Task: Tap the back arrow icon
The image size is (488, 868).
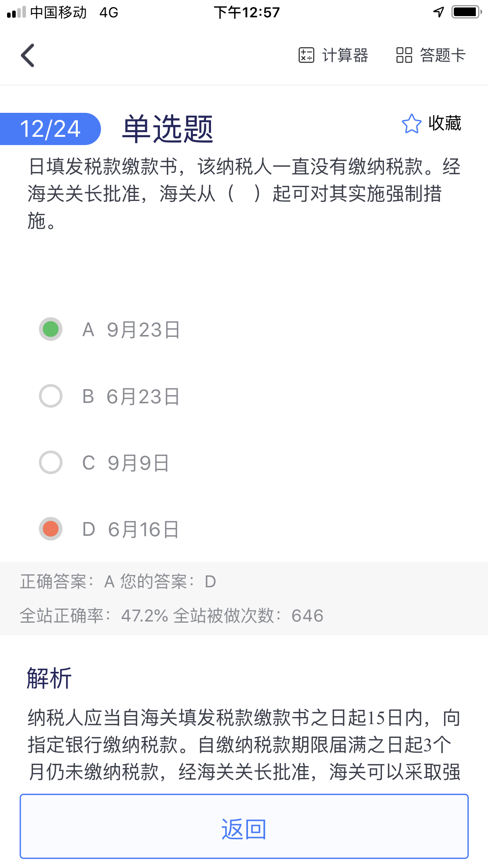Action: coord(28,55)
